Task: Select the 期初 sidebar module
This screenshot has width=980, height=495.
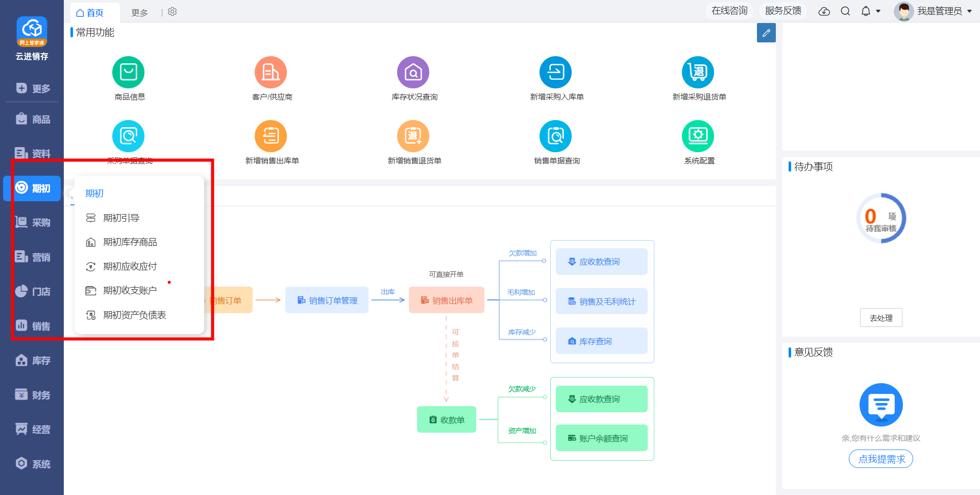Action: (x=32, y=188)
